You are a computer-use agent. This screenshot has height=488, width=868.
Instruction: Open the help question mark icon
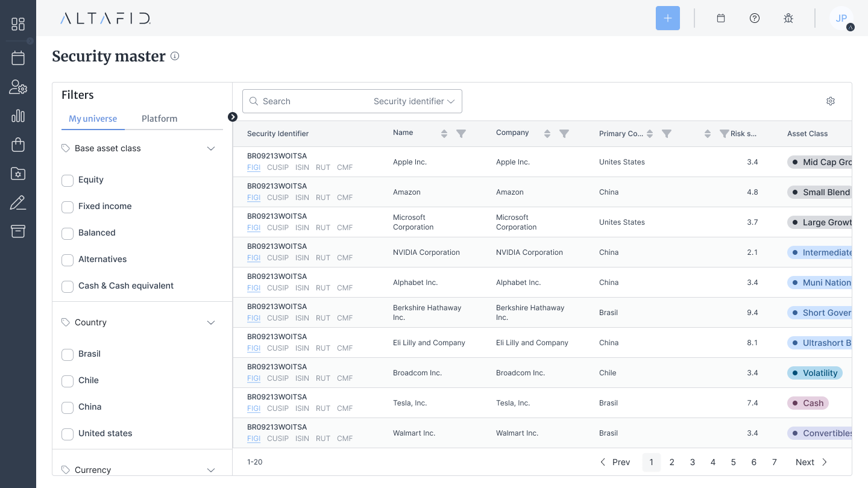point(754,18)
